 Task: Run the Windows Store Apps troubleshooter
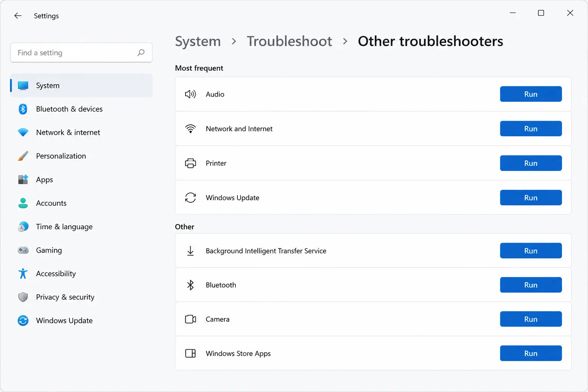531,353
